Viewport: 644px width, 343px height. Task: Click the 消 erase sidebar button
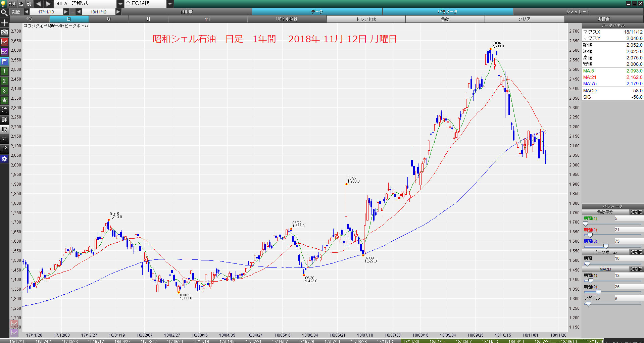point(4,110)
